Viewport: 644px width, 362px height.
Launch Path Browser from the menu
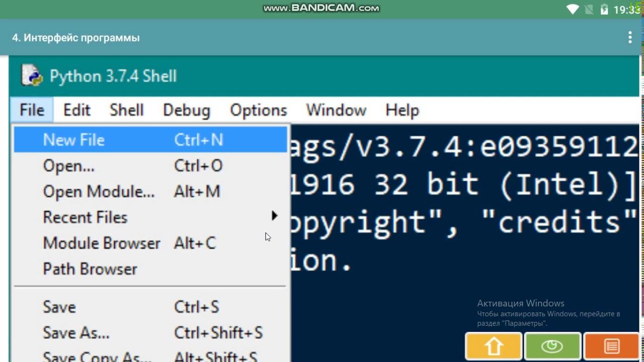[x=150, y=268]
